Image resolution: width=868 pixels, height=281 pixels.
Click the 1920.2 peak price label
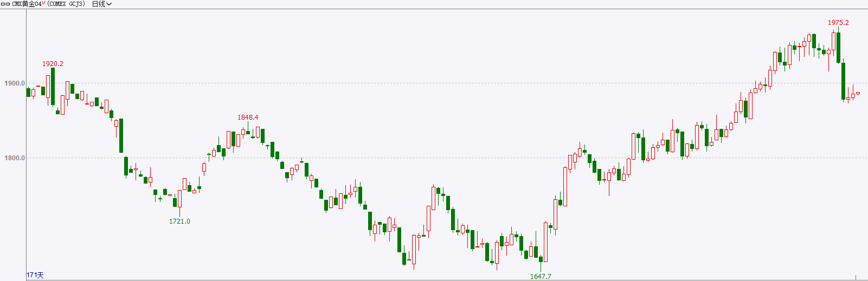click(53, 64)
